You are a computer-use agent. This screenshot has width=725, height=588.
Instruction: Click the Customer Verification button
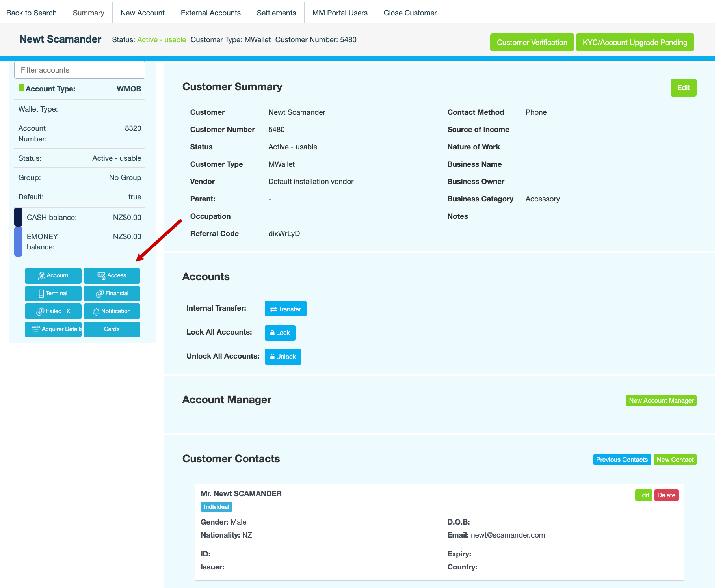coord(532,42)
